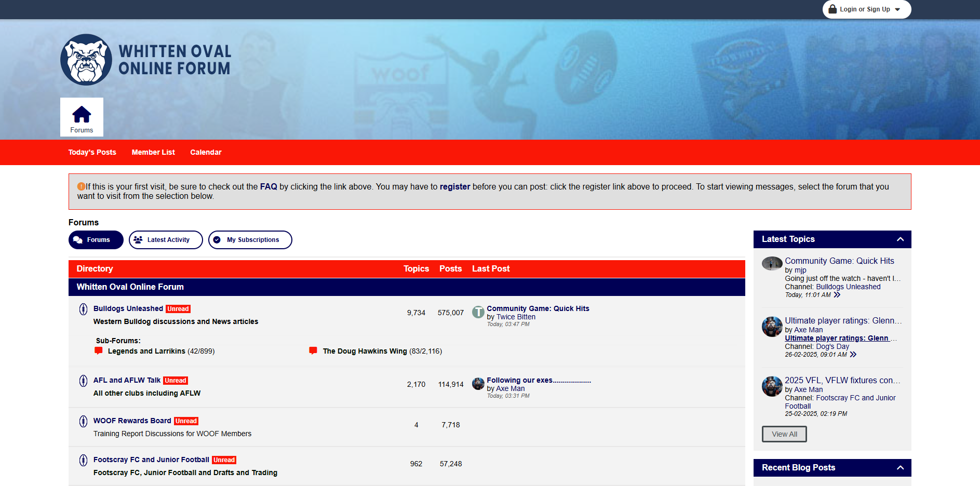
Task: Collapse the Recent Blog Posts panel
Action: 900,468
